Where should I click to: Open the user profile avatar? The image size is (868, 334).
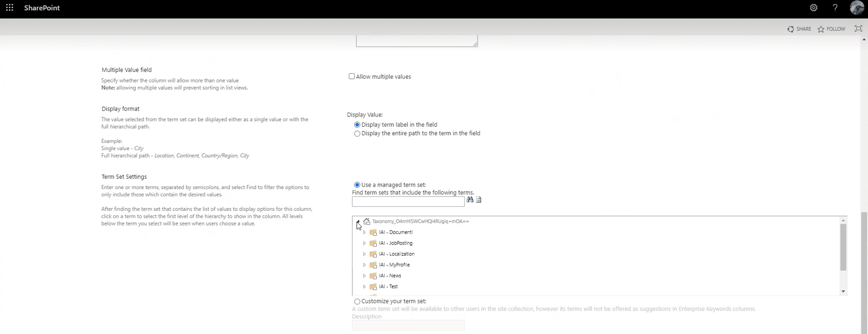tap(857, 8)
